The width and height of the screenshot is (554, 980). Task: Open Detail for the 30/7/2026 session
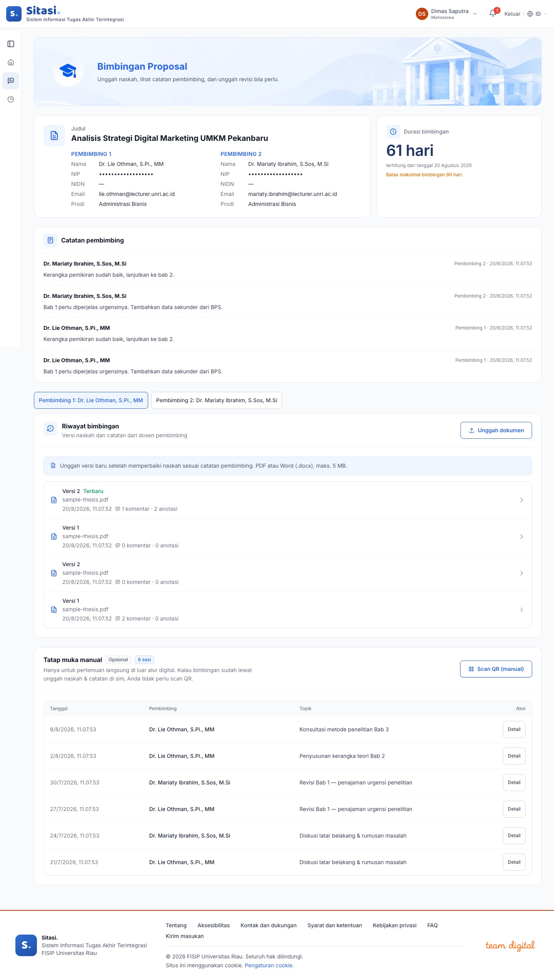coord(514,783)
